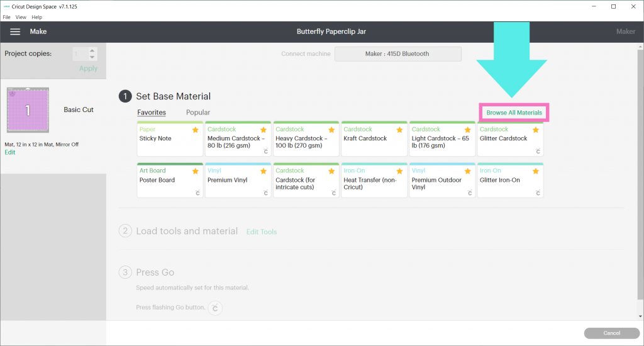Toggle star on Premium Outdoor Vinyl card
644x346 pixels.
pos(467,171)
